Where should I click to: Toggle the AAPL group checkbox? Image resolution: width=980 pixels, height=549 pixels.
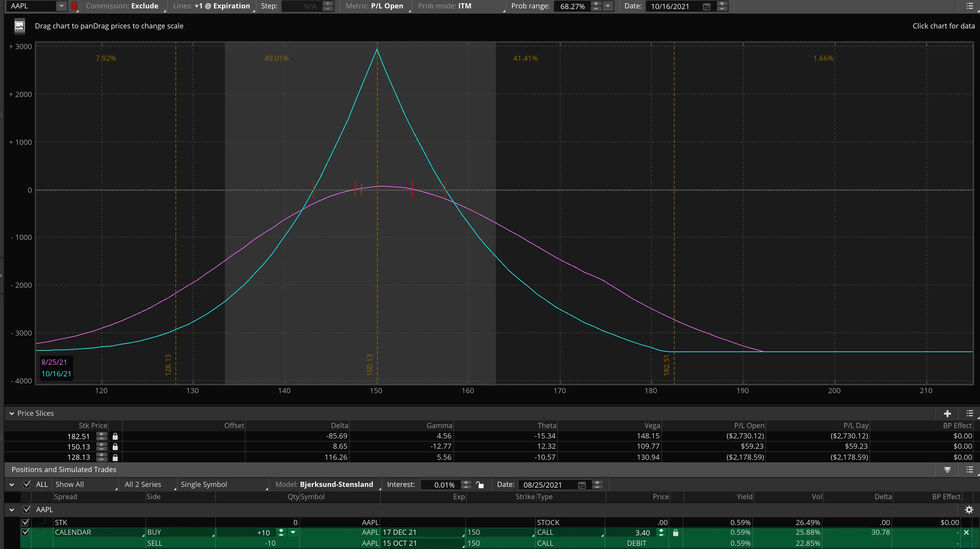(x=27, y=510)
